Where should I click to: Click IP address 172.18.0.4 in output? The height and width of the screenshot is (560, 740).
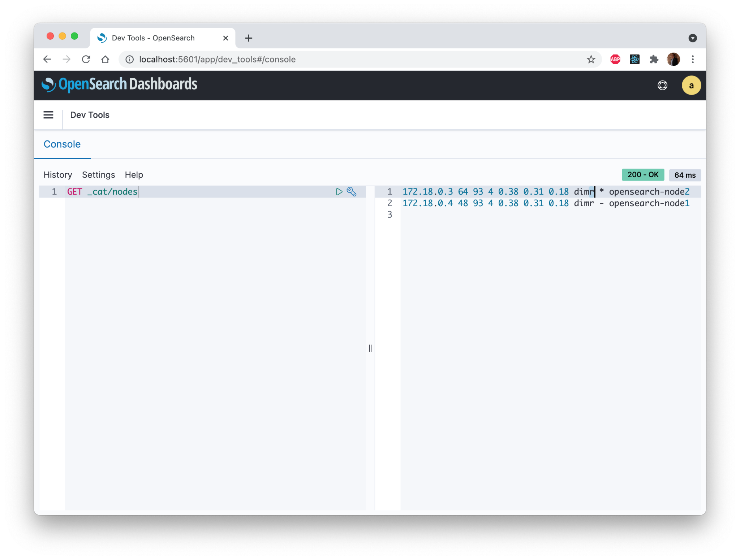point(427,203)
